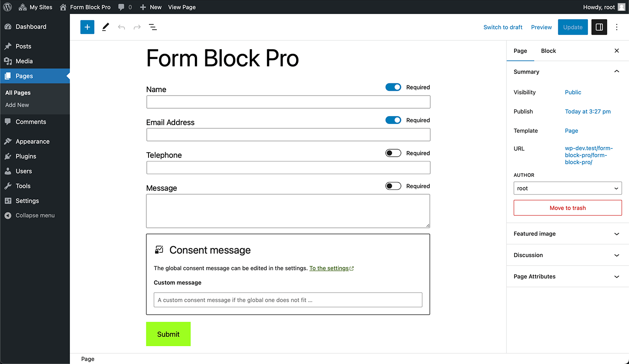Toggle the Settings sidebar panel icon

[599, 27]
